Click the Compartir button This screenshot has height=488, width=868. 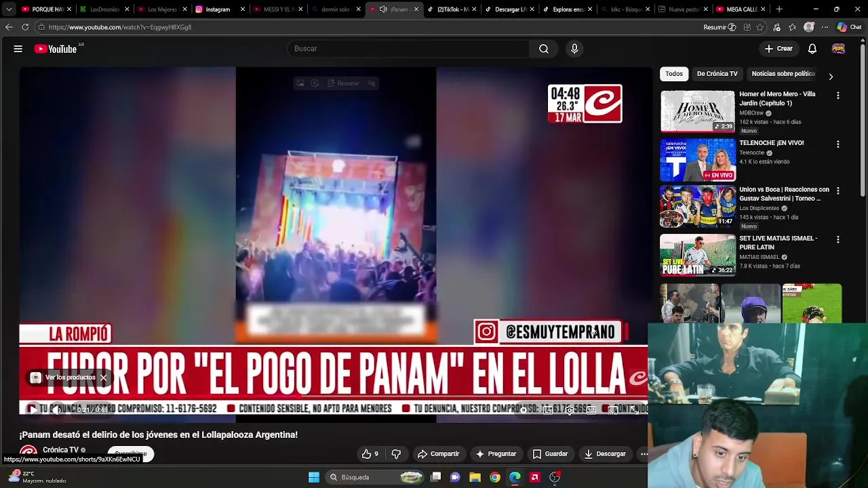(439, 454)
